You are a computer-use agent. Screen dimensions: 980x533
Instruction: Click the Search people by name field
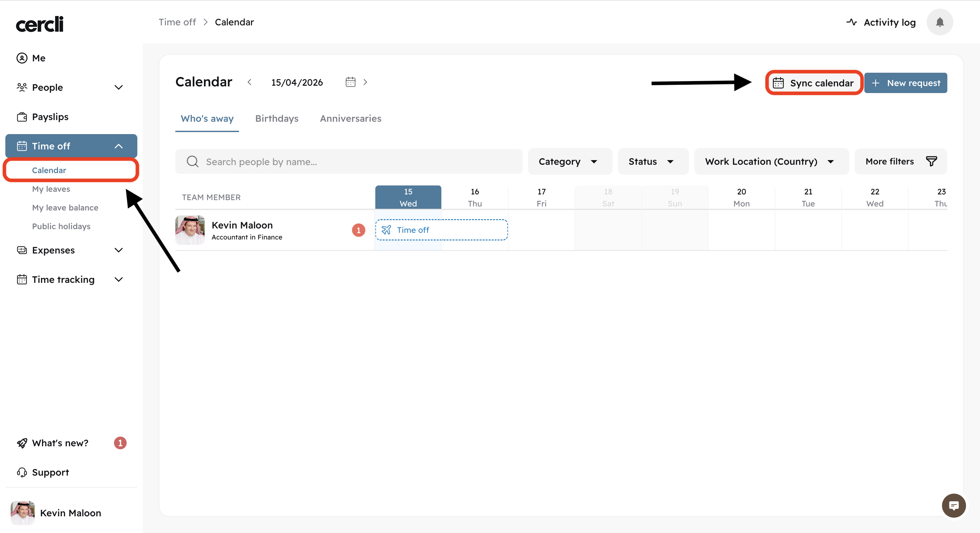coord(348,161)
